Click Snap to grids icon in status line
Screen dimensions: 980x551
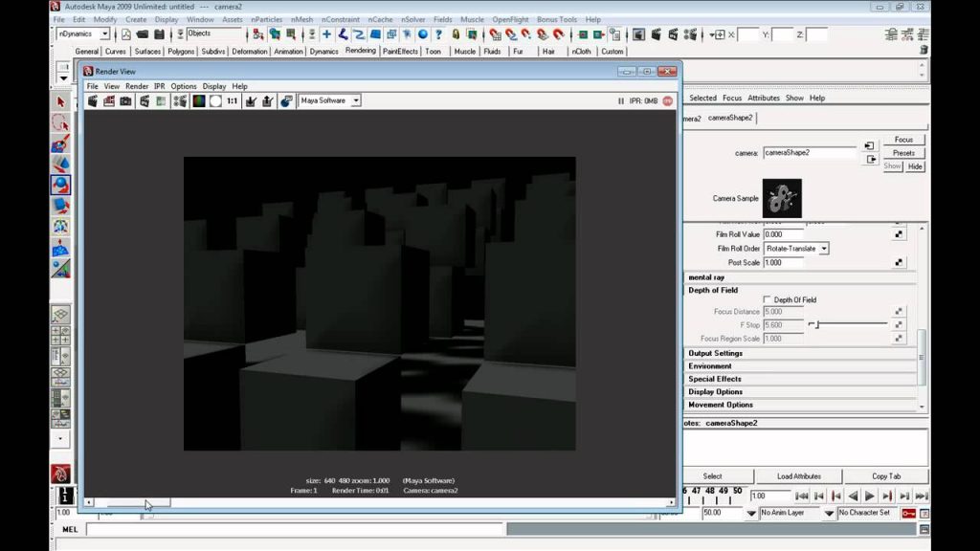point(495,34)
